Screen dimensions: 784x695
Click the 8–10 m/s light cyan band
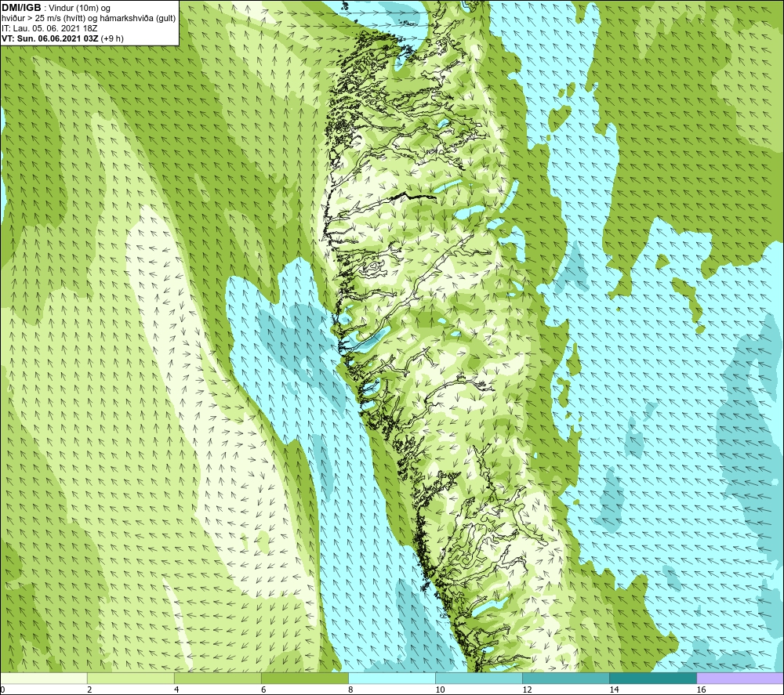tap(392, 678)
